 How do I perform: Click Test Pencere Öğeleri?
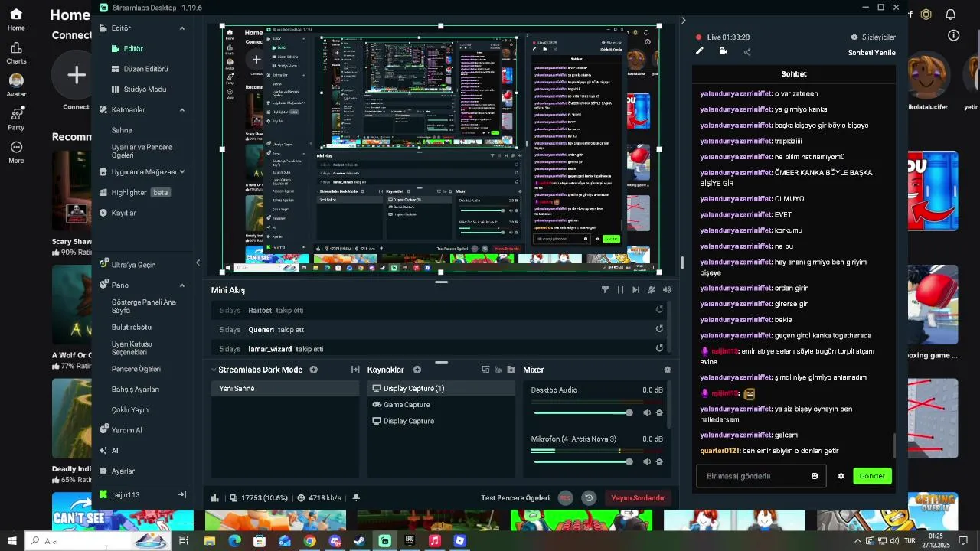coord(515,497)
